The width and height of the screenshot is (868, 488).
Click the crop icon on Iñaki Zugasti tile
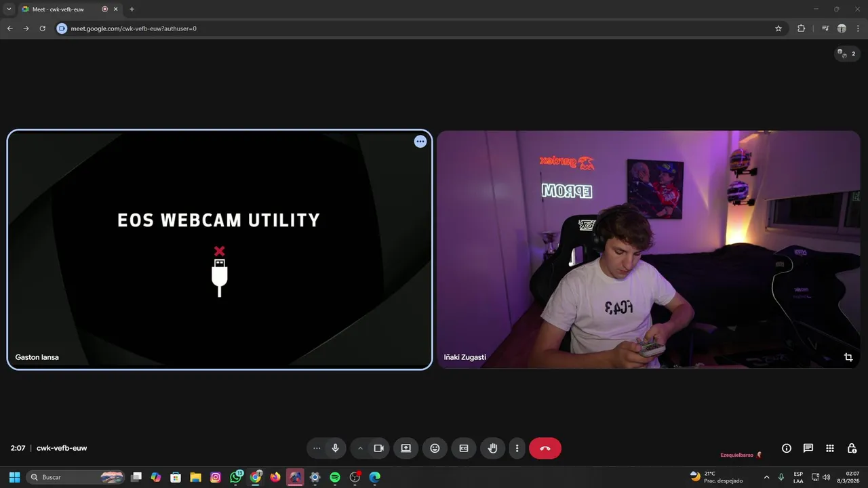point(848,357)
